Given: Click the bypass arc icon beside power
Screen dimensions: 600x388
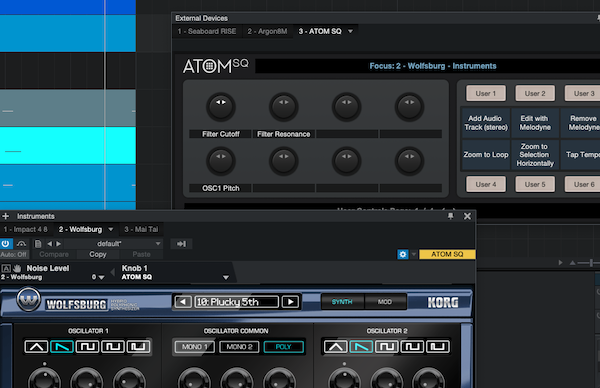Looking at the screenshot, I should click(21, 244).
